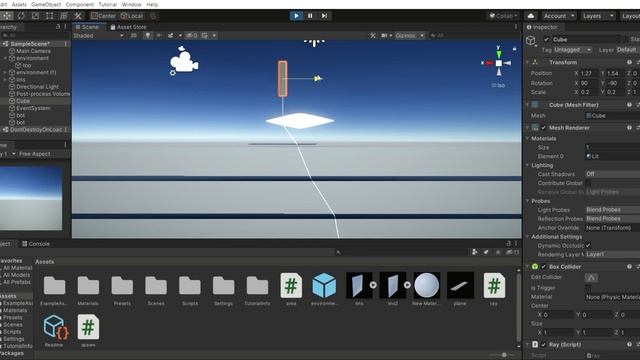Select the Scale tool in toolbar
The height and width of the screenshot is (360, 640).
(35, 16)
